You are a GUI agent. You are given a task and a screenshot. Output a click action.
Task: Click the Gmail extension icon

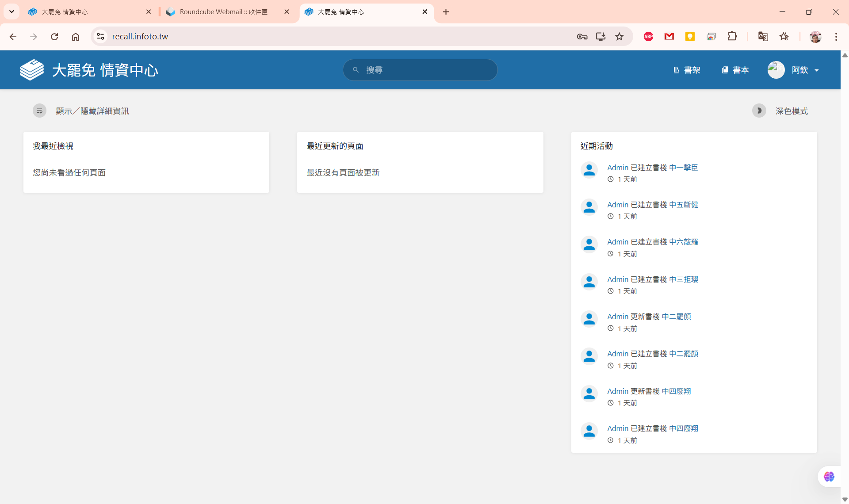[x=669, y=37]
